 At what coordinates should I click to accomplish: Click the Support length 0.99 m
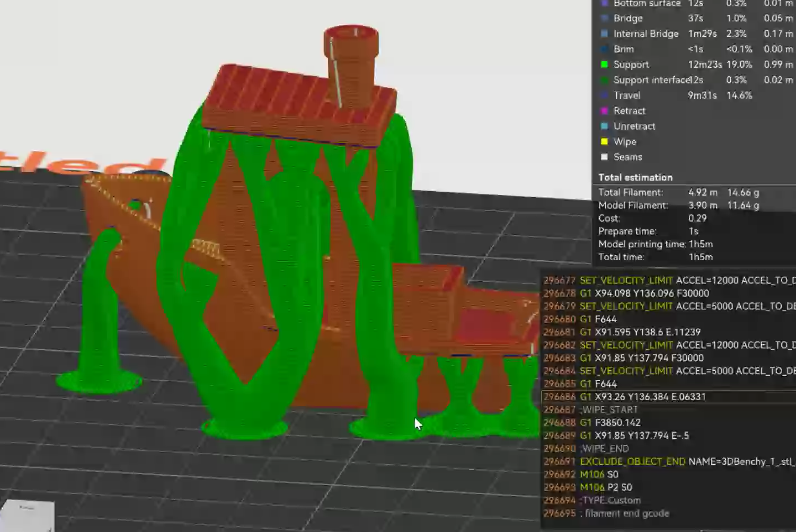click(x=778, y=64)
